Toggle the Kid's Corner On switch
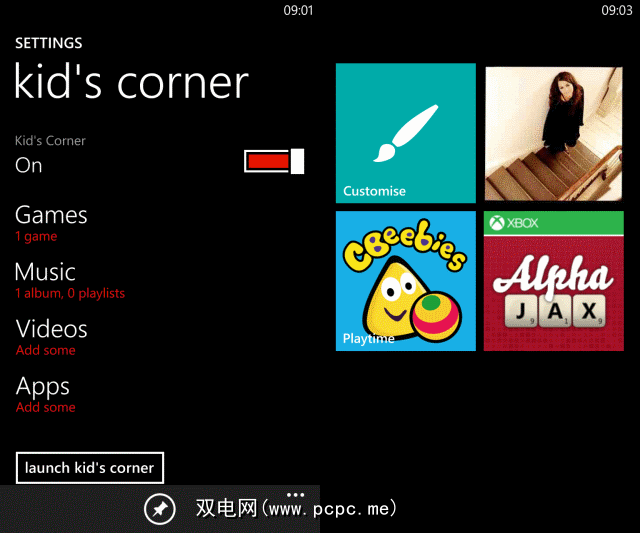640x533 pixels. pos(274,161)
